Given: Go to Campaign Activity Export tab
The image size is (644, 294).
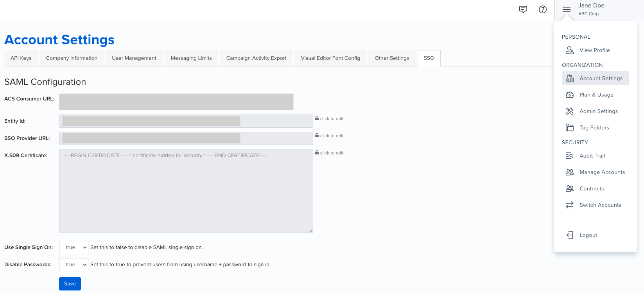Looking at the screenshot, I should tap(256, 58).
